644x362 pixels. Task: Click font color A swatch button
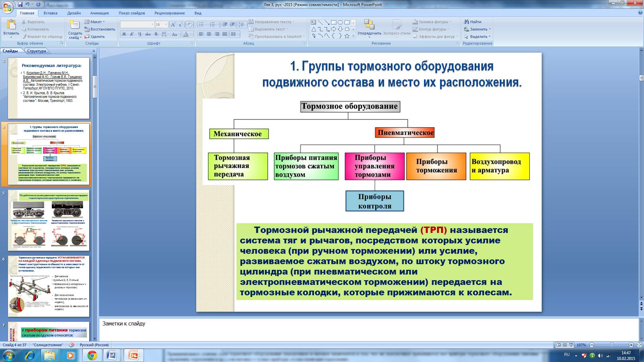coord(186,34)
